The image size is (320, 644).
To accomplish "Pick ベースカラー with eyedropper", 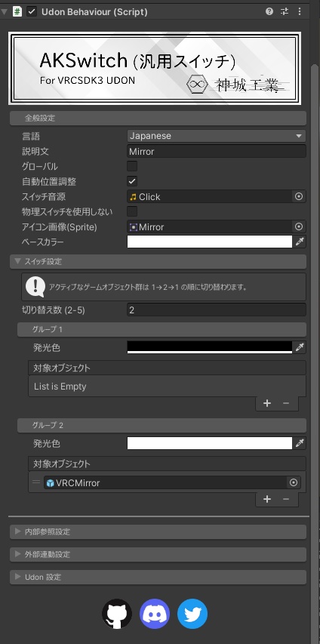I will (300, 242).
